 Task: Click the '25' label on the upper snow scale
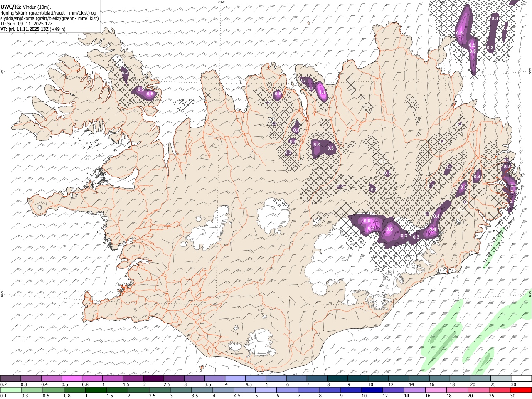[493, 384]
